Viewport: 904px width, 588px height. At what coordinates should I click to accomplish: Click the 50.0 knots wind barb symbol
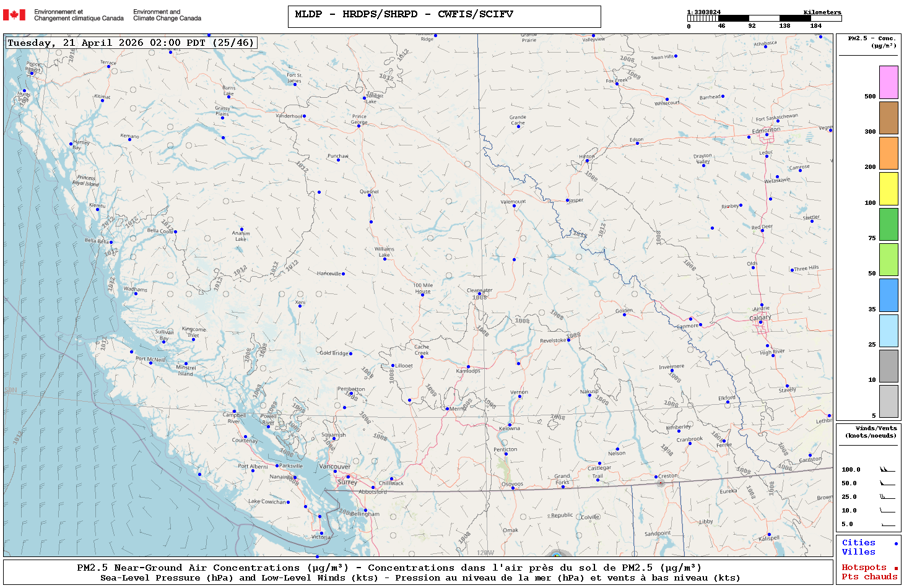tap(887, 483)
